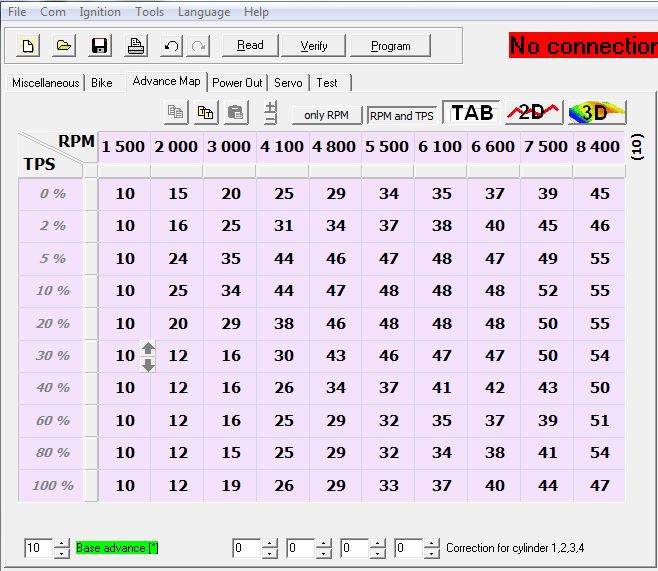Image resolution: width=658 pixels, height=571 pixels.
Task: Click the Copy icon above the map
Action: click(177, 113)
